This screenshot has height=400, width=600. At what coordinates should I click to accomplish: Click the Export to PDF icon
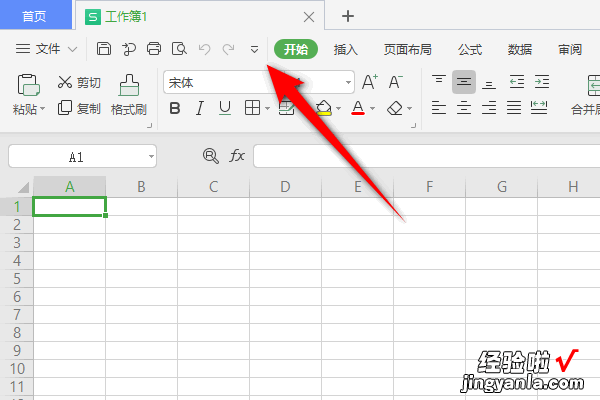click(129, 49)
